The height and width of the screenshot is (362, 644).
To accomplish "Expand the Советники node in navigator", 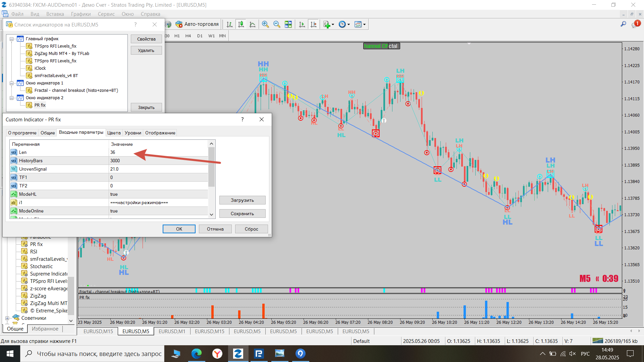I will [7, 318].
